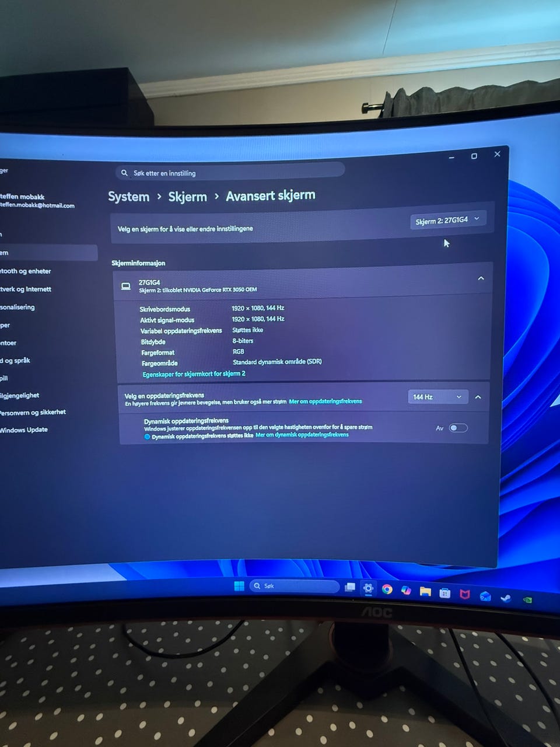560x747 pixels.
Task: Open the Windows Start menu
Action: 239,586
